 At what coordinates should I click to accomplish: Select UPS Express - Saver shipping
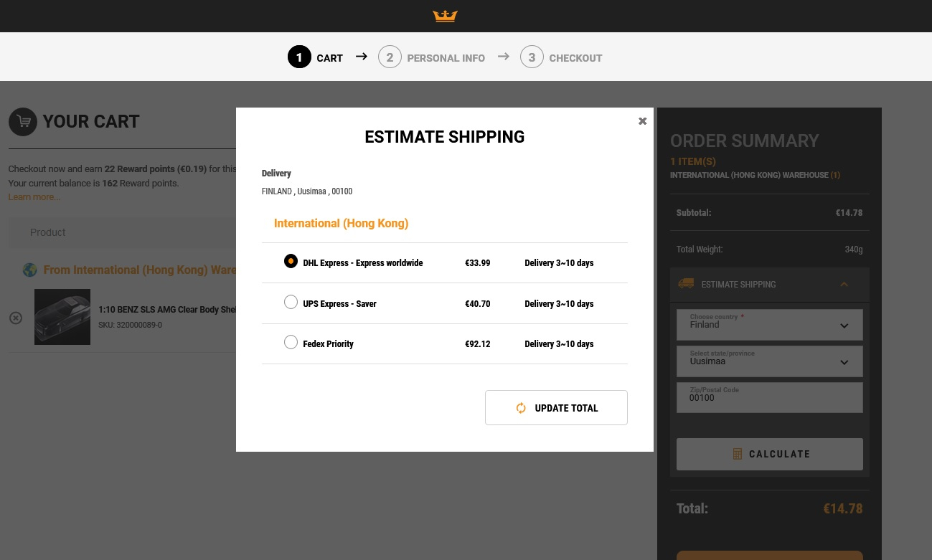(x=291, y=303)
